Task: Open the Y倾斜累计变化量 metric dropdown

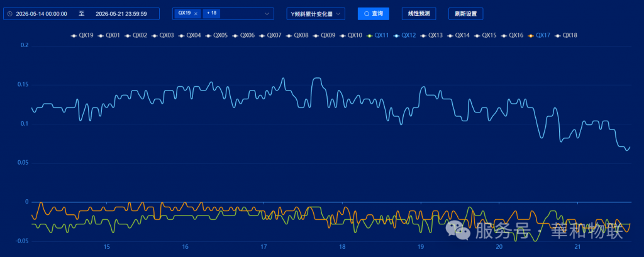Action: point(316,14)
